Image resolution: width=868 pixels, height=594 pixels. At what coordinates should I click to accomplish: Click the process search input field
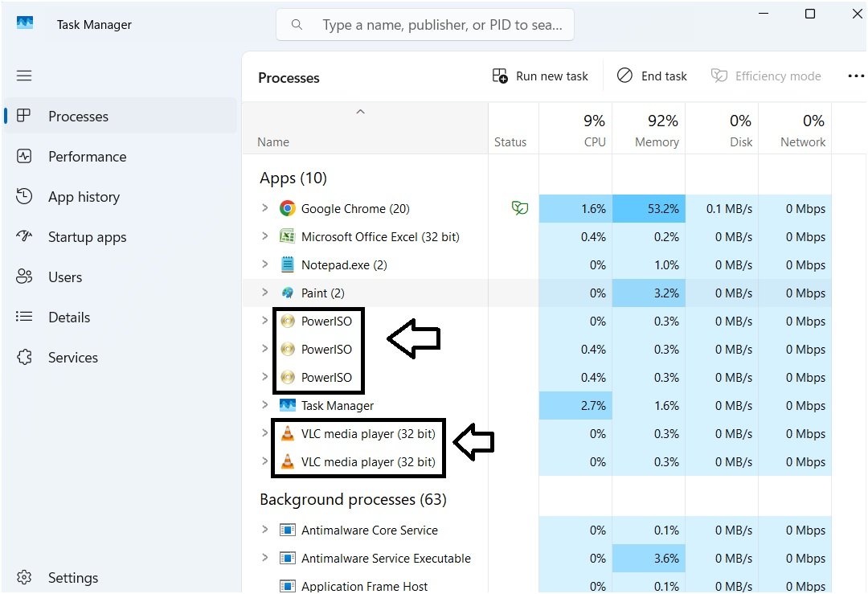tap(424, 25)
